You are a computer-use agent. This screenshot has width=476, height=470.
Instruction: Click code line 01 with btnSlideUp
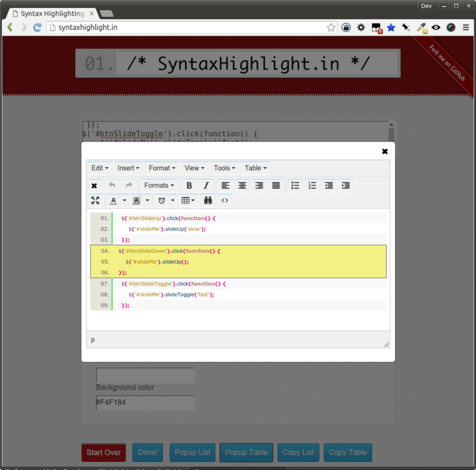point(239,218)
